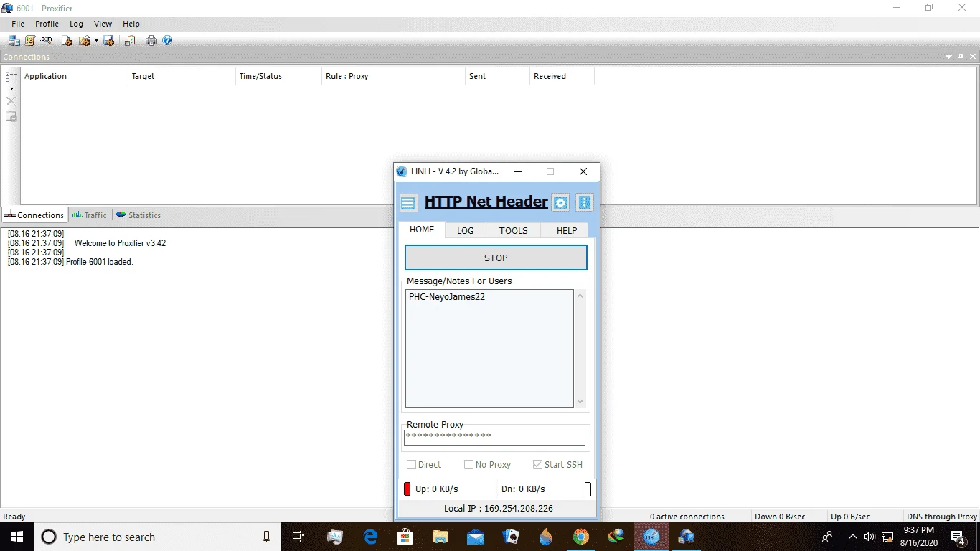Open the Profile menu in Proxifier
The width and height of the screenshot is (980, 551).
[47, 24]
